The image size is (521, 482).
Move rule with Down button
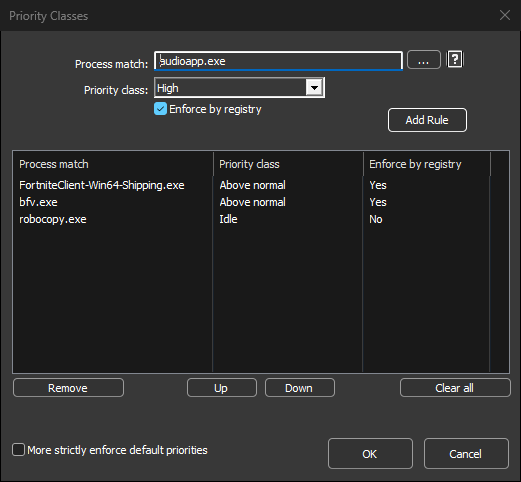300,388
